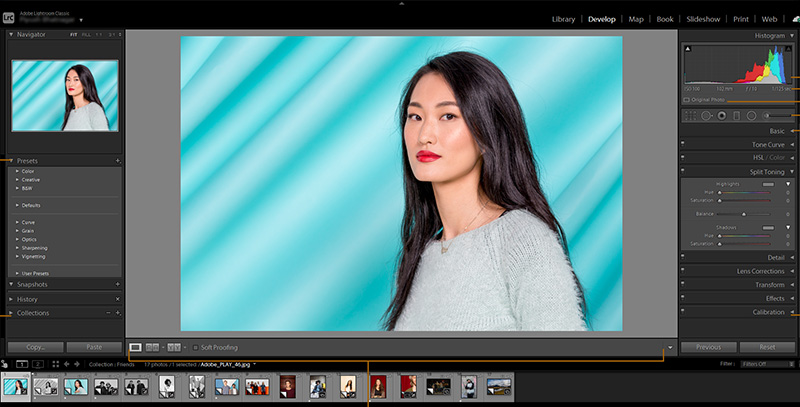Toggle the Original Photo checkbox
The image size is (800, 407).
pyautogui.click(x=686, y=100)
